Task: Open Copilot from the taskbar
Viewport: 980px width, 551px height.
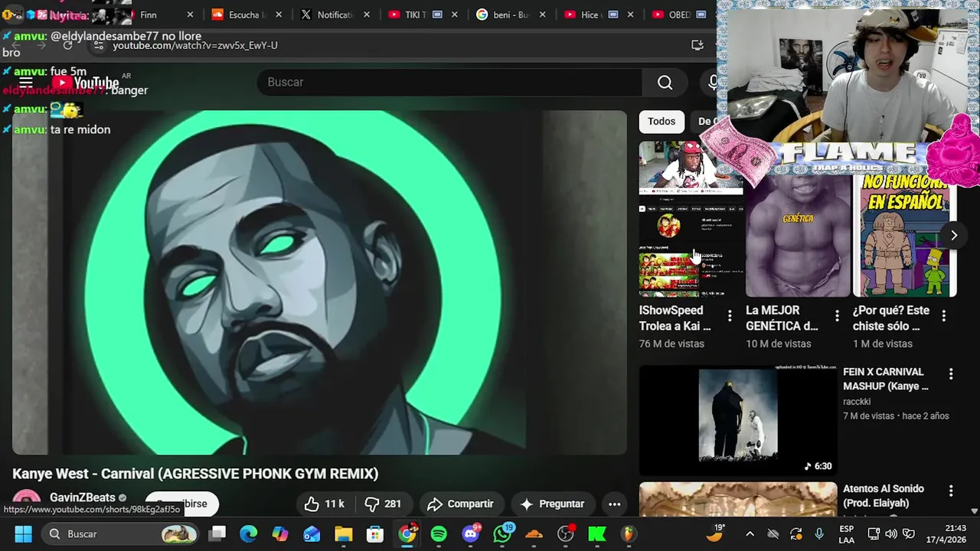Action: (x=280, y=534)
